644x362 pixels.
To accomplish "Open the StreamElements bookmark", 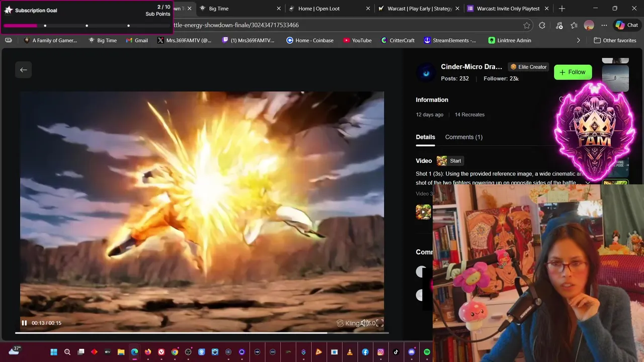I will [x=450, y=40].
